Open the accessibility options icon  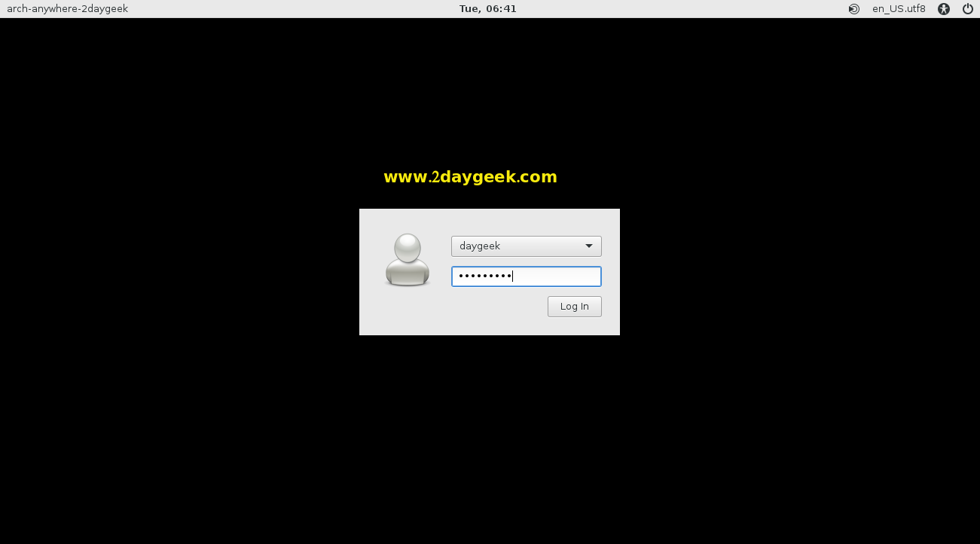point(944,9)
